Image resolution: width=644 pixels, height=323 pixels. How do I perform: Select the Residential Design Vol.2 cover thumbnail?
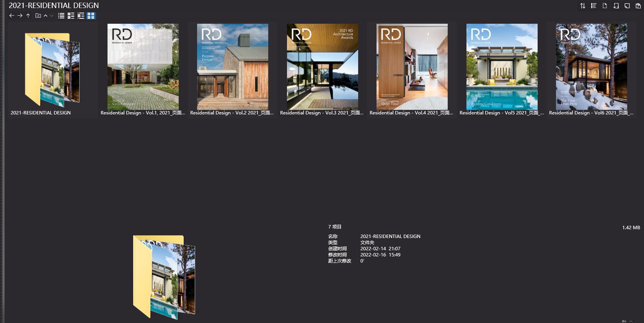tap(233, 67)
